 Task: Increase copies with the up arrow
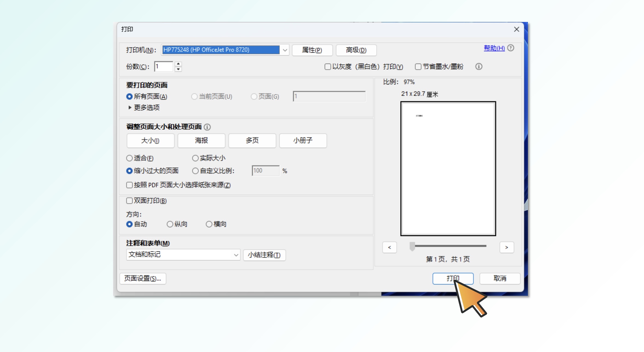click(178, 64)
